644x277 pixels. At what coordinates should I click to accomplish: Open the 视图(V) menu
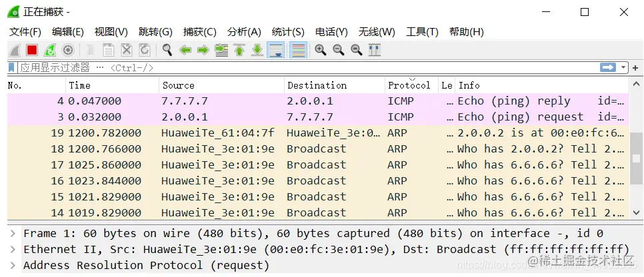(x=111, y=32)
